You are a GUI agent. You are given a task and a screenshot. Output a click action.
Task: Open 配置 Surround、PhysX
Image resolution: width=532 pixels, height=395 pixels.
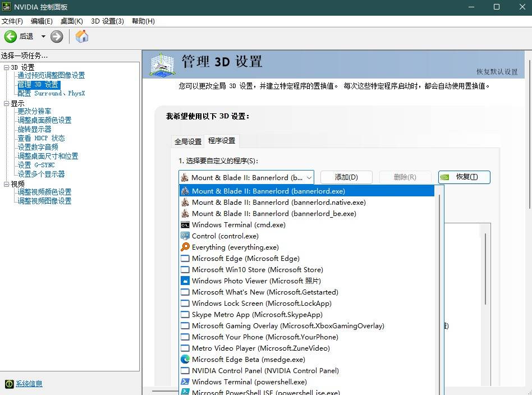click(51, 93)
